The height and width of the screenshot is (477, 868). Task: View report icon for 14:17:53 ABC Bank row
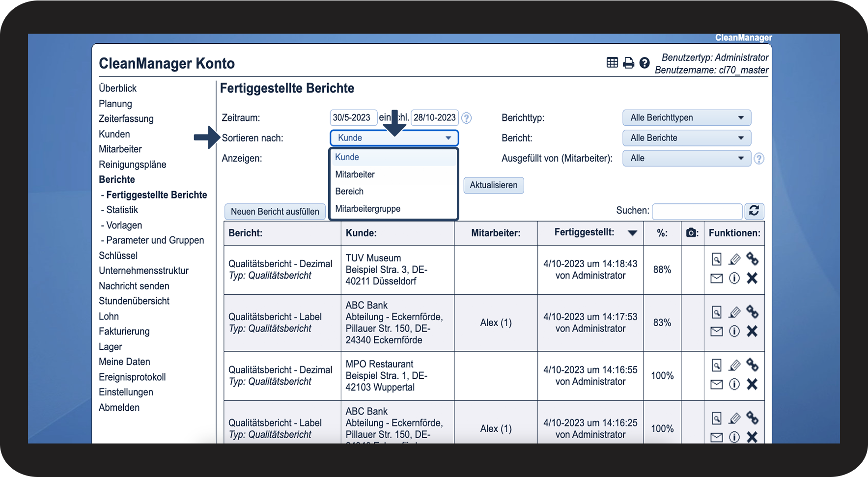[717, 312]
